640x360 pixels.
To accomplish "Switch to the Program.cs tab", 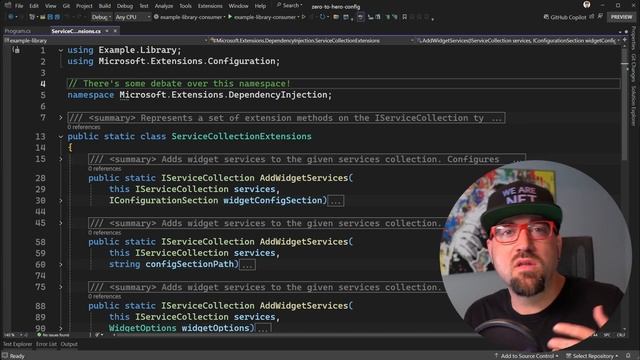I will tap(18, 31).
